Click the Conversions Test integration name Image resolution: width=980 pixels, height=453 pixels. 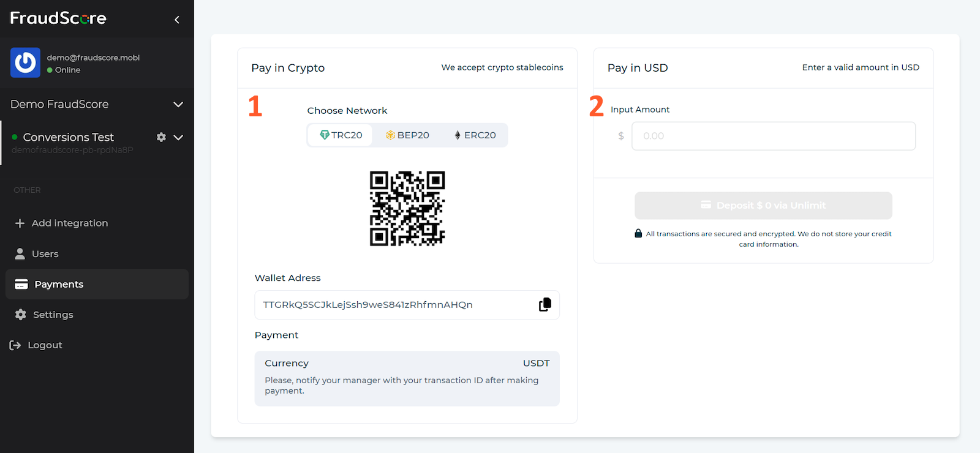click(69, 137)
